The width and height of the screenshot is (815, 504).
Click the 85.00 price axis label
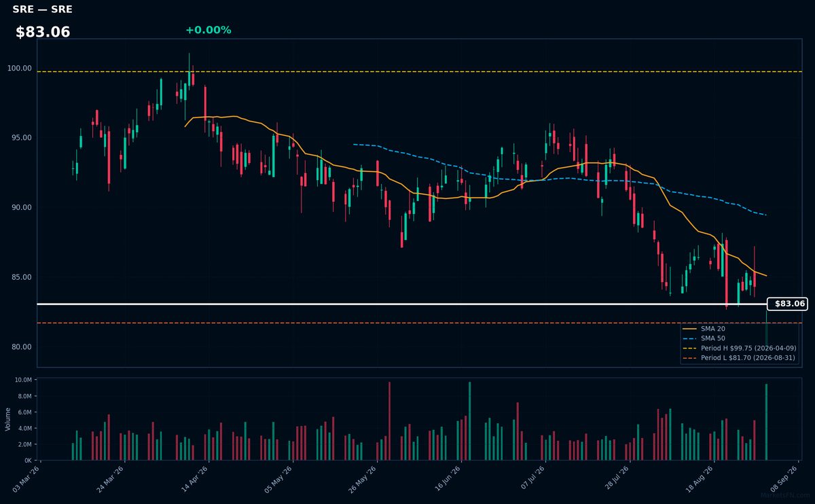[22, 277]
